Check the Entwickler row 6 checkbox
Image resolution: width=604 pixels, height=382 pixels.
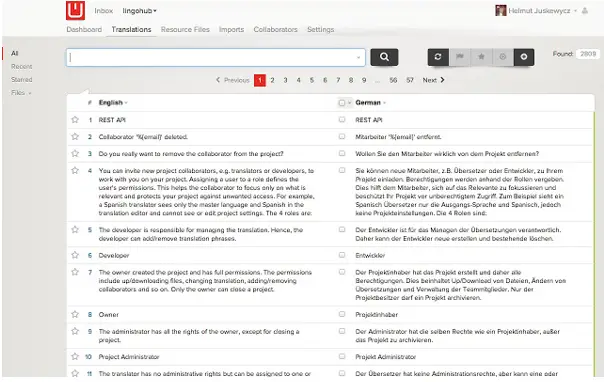pos(342,255)
